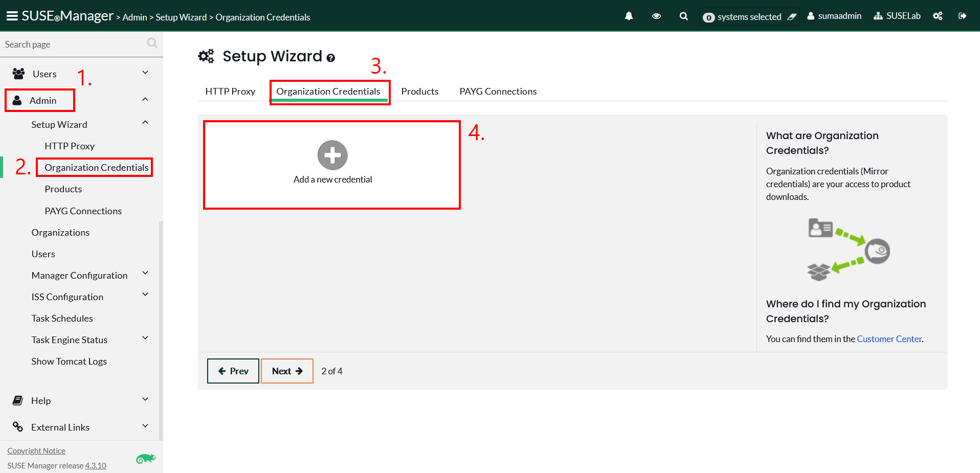Collapse the Setup Wizard submenu chevron
Image resolution: width=980 pixels, height=473 pixels.
point(145,122)
